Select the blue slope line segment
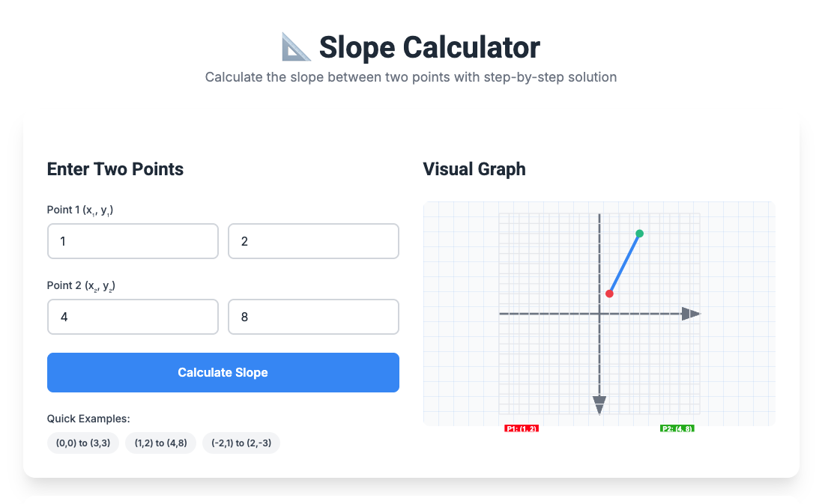This screenshot has width=816, height=504. [x=623, y=264]
